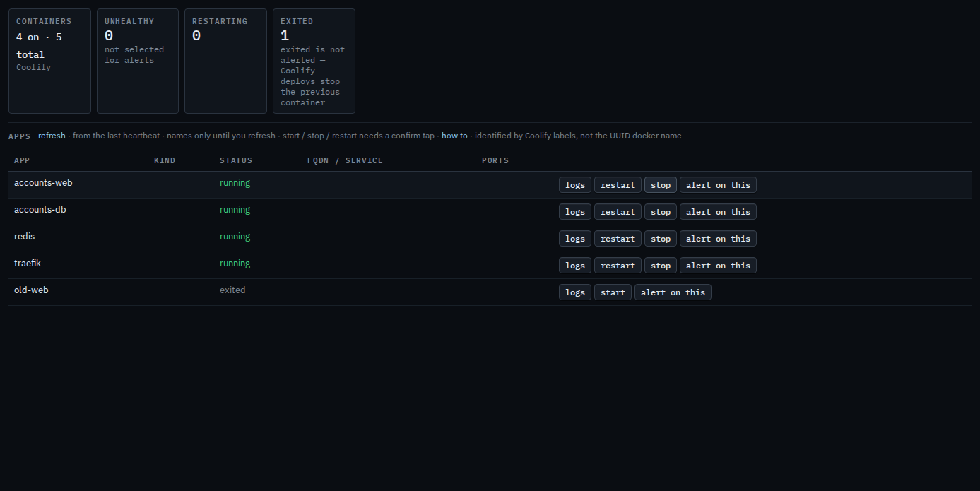Select the accounts-db app name
This screenshot has width=980, height=491.
[x=40, y=210]
